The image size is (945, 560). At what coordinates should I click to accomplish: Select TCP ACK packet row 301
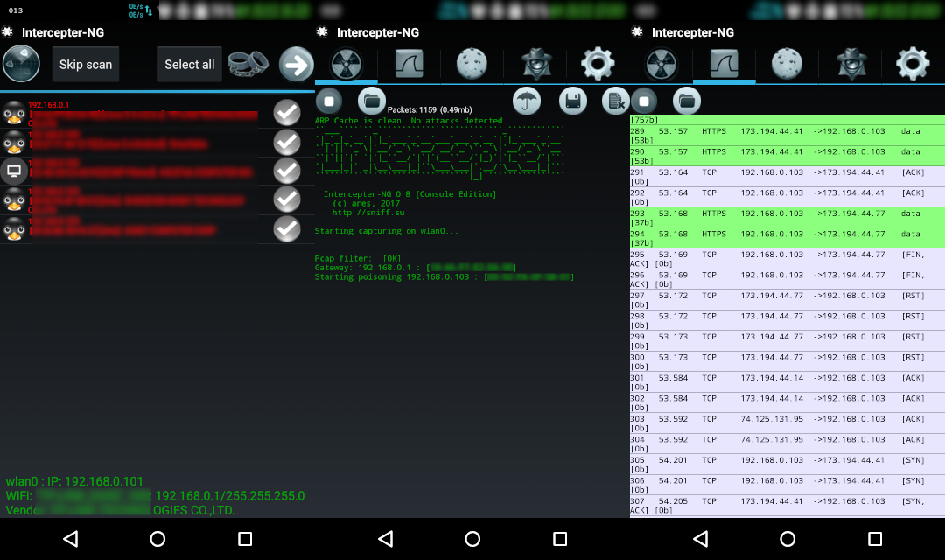[x=787, y=382]
